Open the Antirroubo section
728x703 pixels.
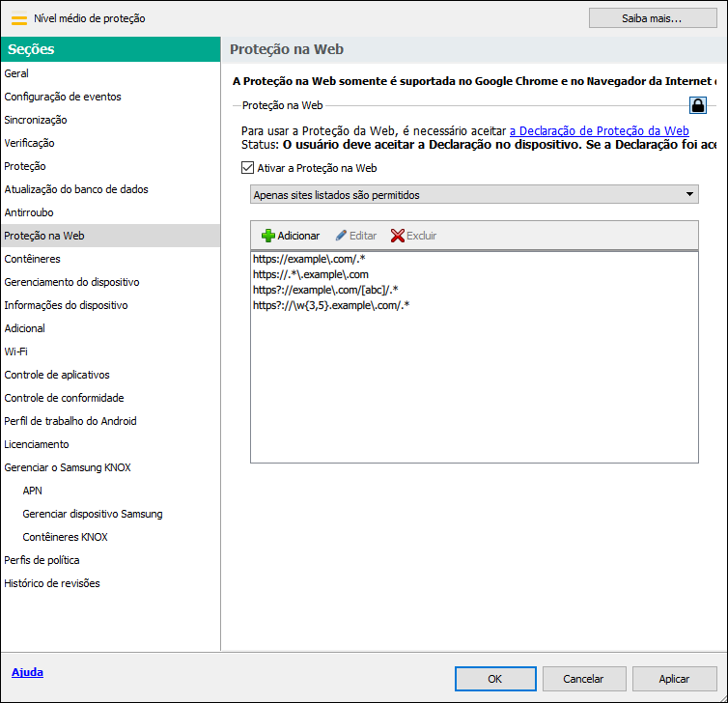tap(110, 212)
